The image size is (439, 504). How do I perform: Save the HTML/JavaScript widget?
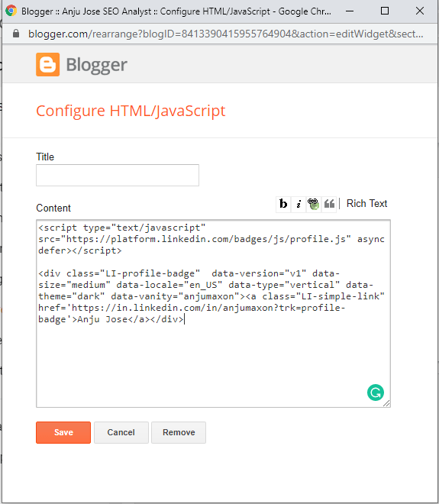[x=63, y=432]
